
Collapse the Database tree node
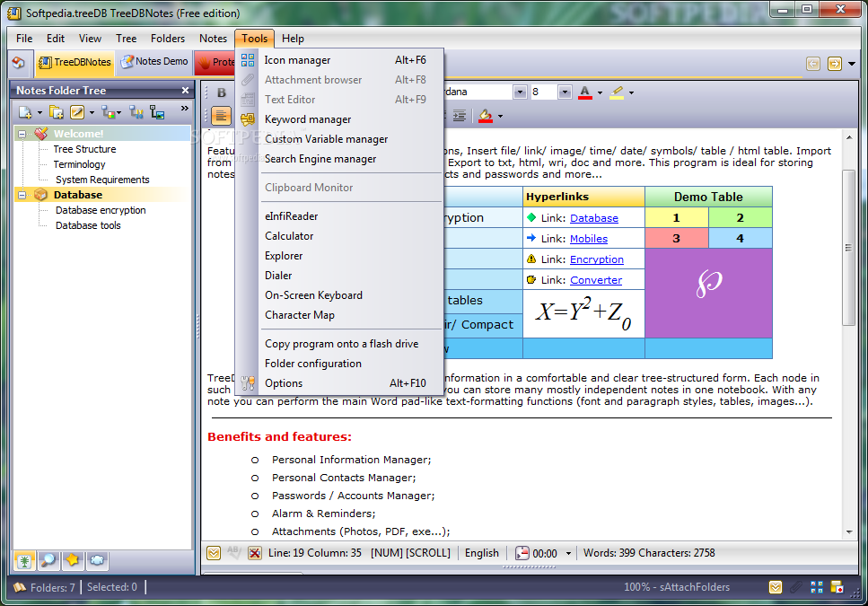(x=22, y=195)
